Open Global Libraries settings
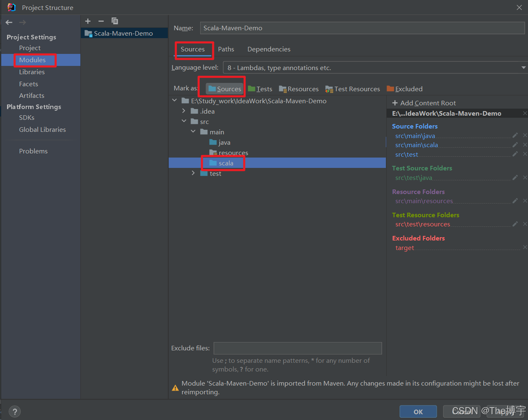Image resolution: width=528 pixels, height=420 pixels. [42, 130]
